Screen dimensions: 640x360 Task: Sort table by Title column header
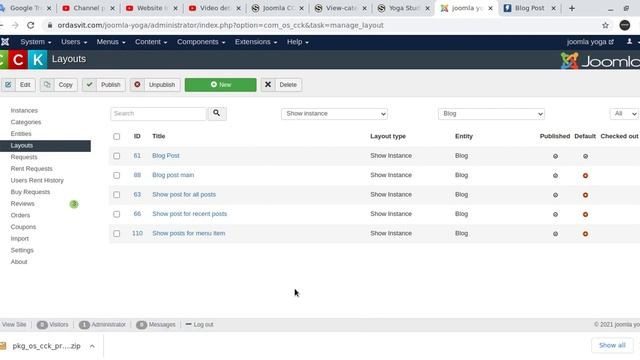(x=159, y=136)
